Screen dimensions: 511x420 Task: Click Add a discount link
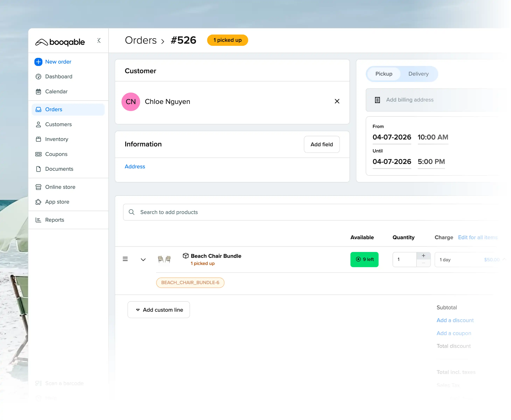455,320
